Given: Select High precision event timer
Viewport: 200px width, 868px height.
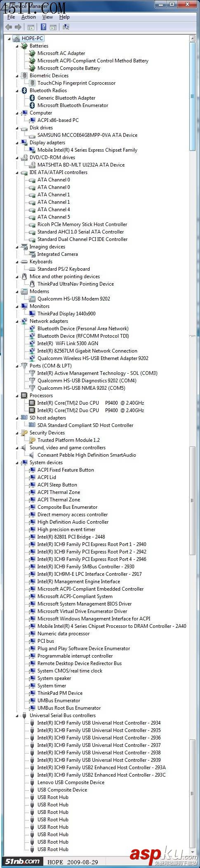Looking at the screenshot, I should tap(66, 529).
